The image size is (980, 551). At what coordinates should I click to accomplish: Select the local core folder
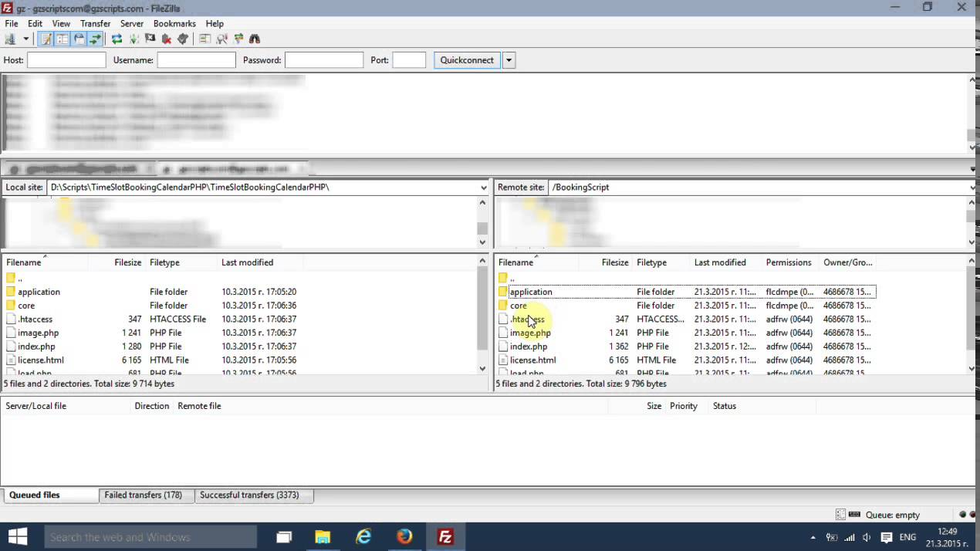click(26, 306)
